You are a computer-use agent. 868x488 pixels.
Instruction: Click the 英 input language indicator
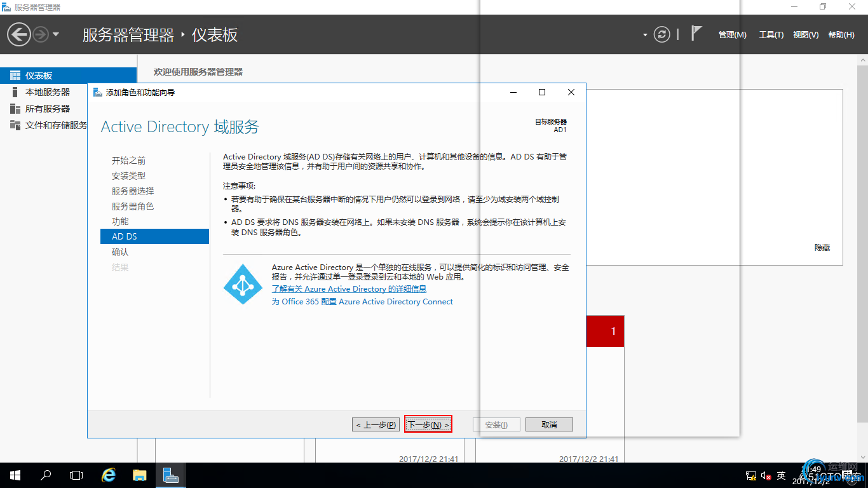pyautogui.click(x=782, y=476)
